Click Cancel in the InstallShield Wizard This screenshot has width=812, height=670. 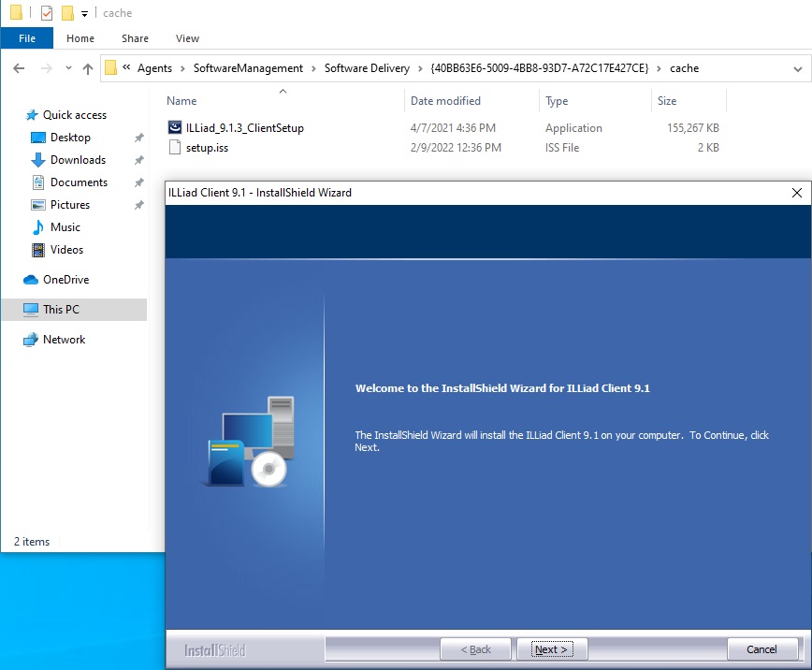point(761,649)
